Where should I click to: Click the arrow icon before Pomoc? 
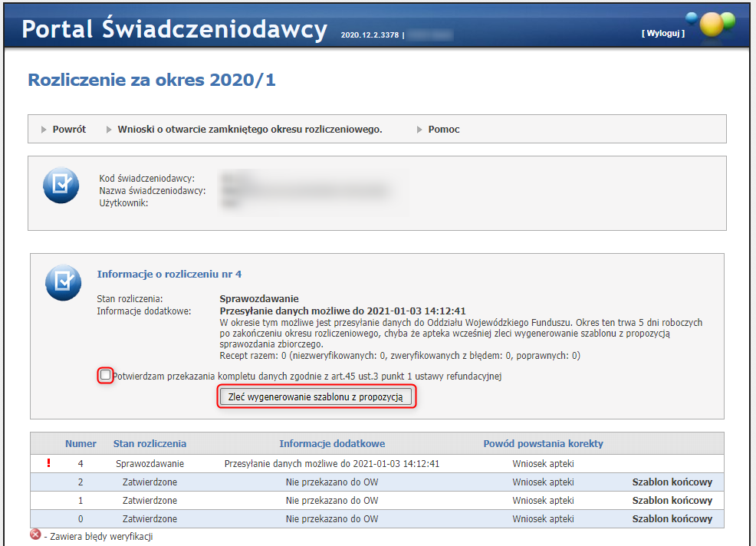coord(421,129)
